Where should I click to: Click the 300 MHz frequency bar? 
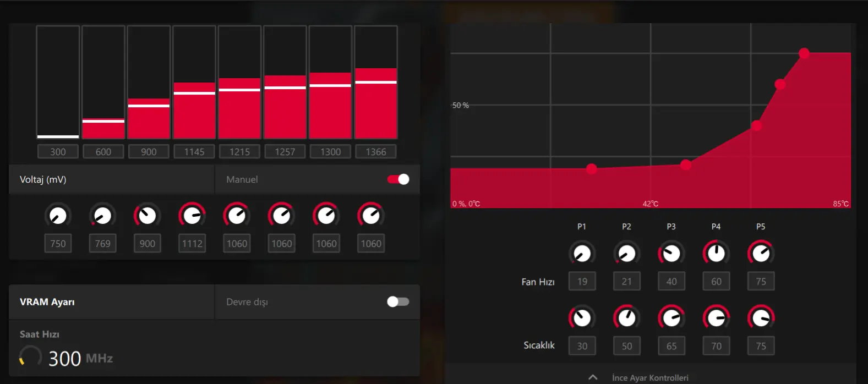coord(58,83)
